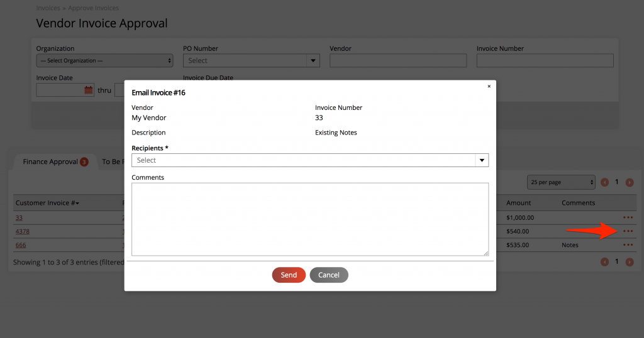Open invoice 4378 link
The height and width of the screenshot is (338, 644).
(22, 231)
